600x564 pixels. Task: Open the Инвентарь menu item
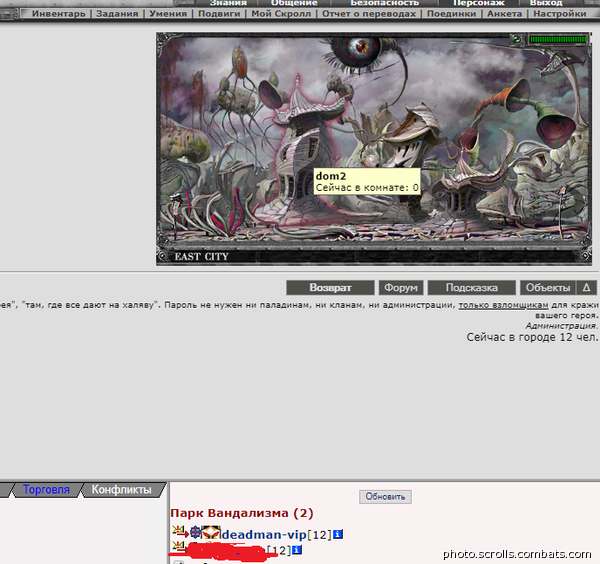point(59,14)
